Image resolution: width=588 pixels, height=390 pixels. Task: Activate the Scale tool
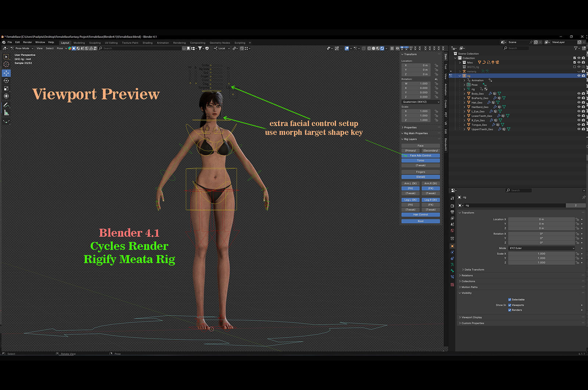click(6, 88)
